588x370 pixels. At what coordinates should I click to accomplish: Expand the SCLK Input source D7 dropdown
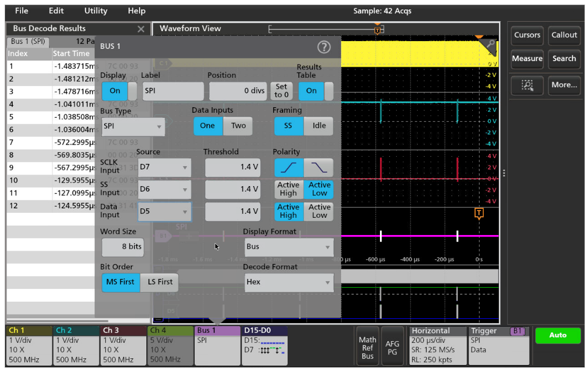click(x=164, y=167)
